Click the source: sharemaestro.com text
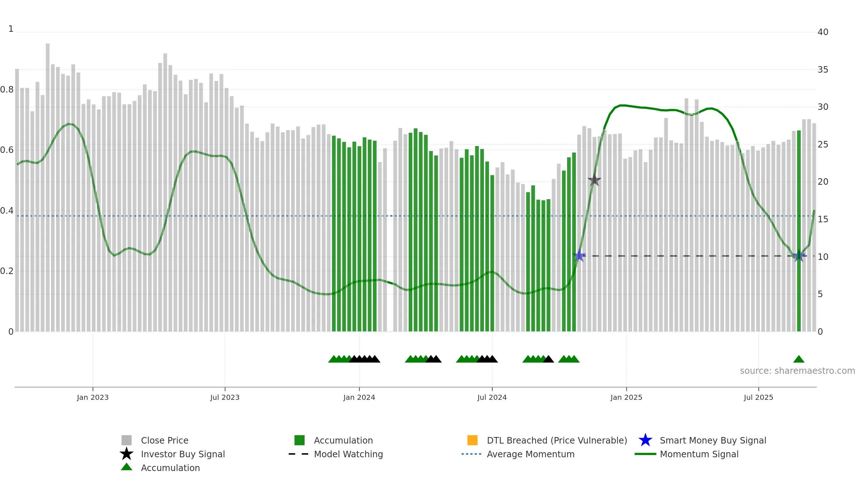The width and height of the screenshot is (868, 488). click(797, 371)
